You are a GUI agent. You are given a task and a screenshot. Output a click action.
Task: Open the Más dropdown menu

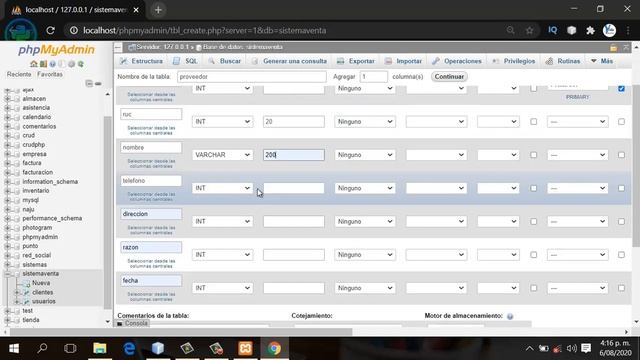[x=602, y=61]
